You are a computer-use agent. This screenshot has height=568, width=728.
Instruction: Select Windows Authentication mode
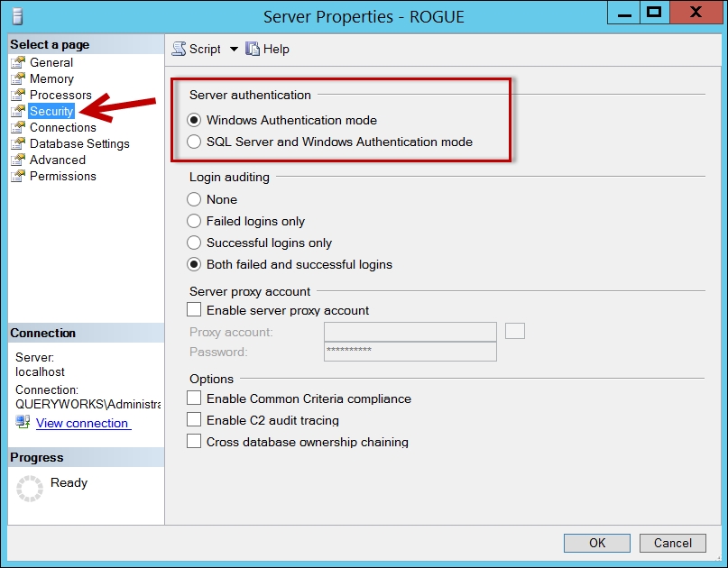pyautogui.click(x=194, y=120)
